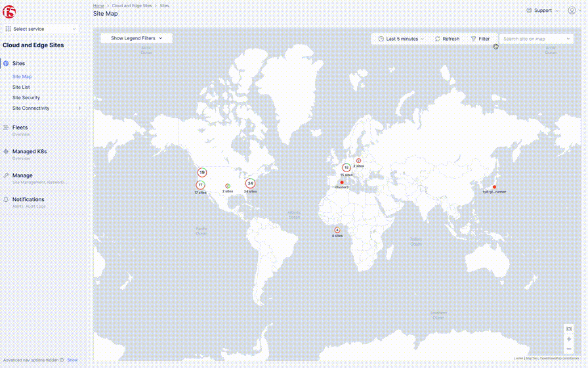Open Site Map in sidebar
588x368 pixels.
22,77
